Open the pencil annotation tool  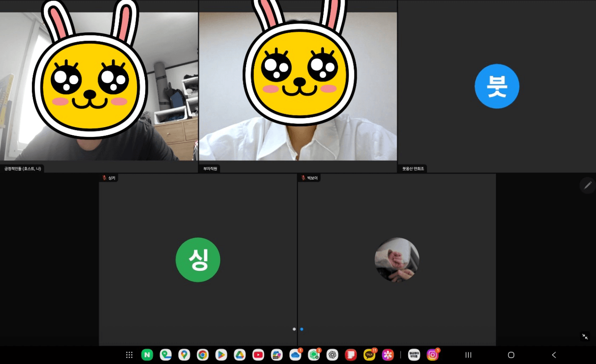[x=587, y=185]
